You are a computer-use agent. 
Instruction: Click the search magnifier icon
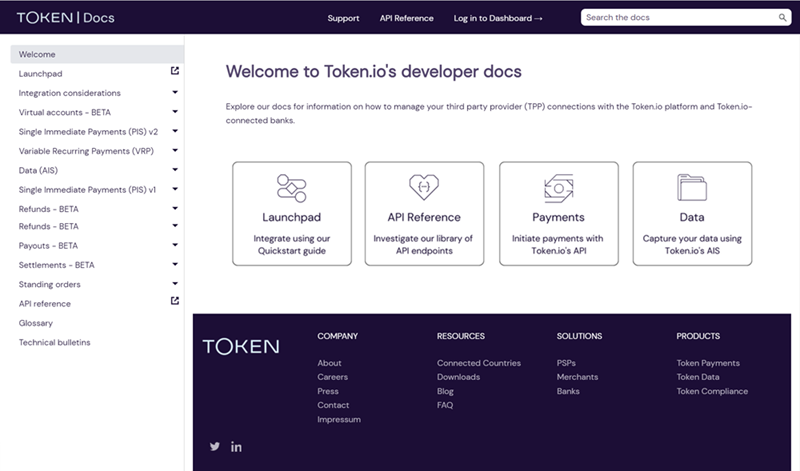coord(782,18)
